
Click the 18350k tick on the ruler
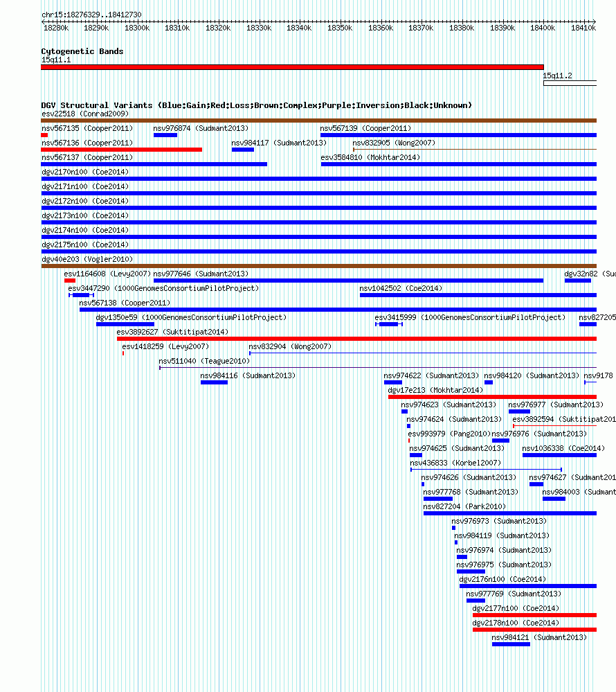(340, 28)
